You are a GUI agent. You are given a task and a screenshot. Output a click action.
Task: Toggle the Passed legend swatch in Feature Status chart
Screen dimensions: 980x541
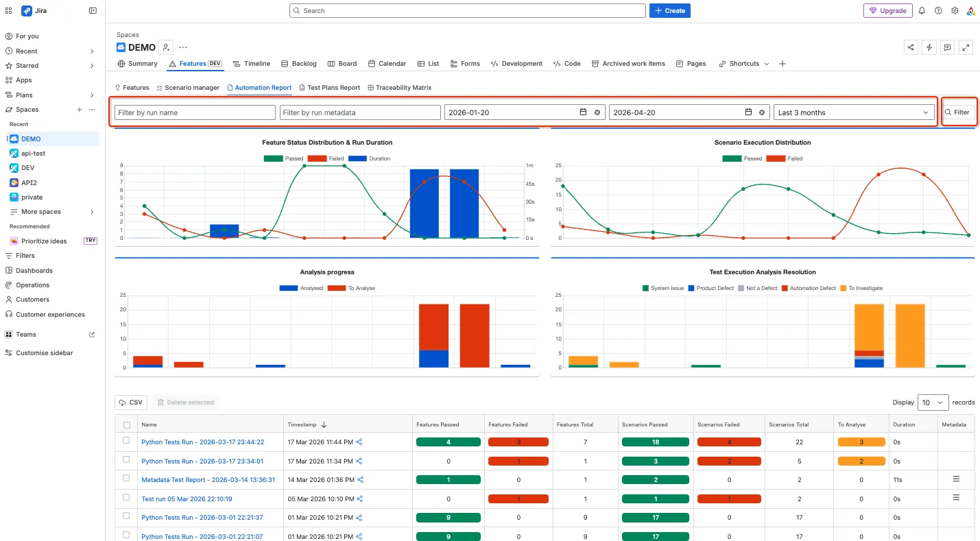click(273, 158)
